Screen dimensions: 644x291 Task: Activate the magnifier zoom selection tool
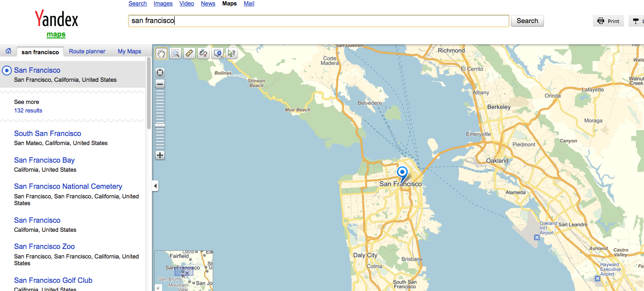tap(175, 53)
